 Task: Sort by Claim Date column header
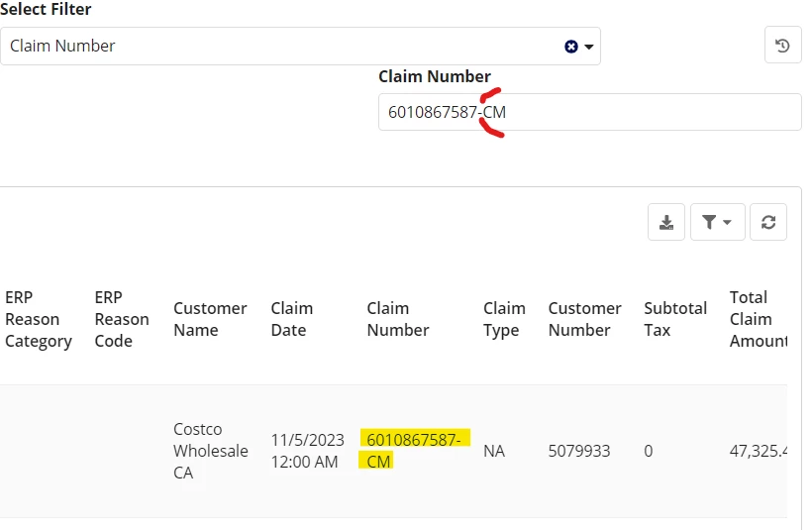click(x=291, y=319)
